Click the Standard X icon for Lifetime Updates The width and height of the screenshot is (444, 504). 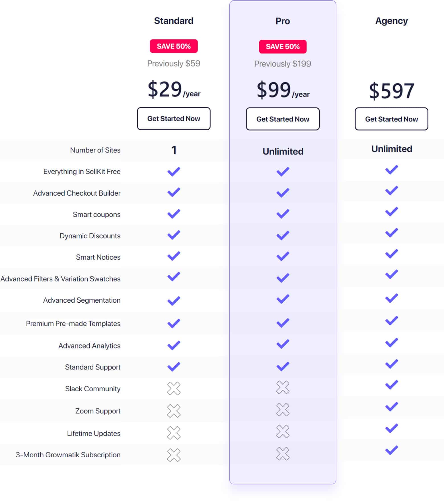[174, 433]
